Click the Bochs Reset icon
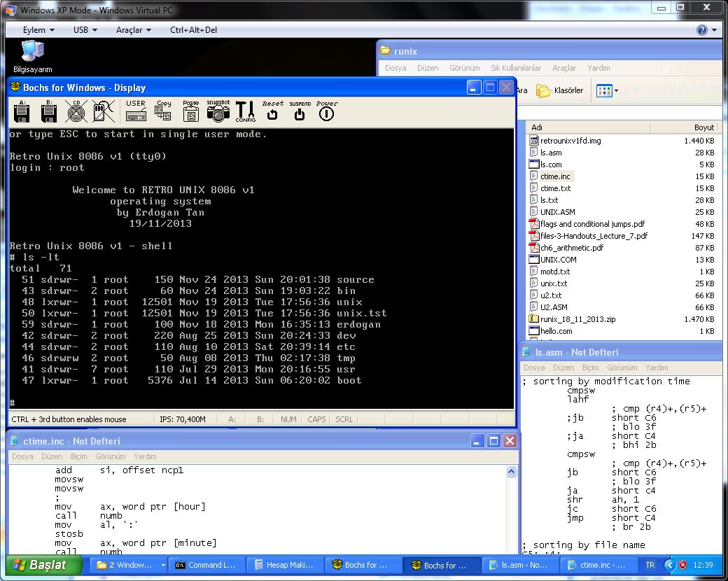This screenshot has height=581, width=728. coord(272,111)
